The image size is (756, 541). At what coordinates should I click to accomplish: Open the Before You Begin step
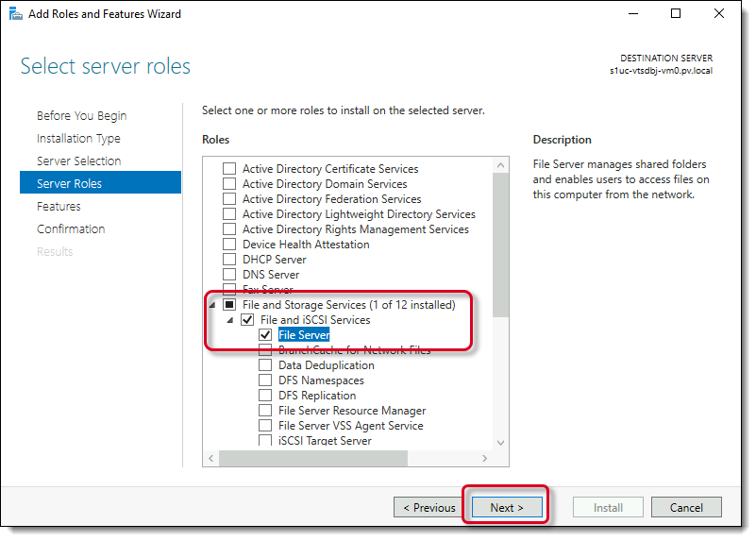(81, 116)
